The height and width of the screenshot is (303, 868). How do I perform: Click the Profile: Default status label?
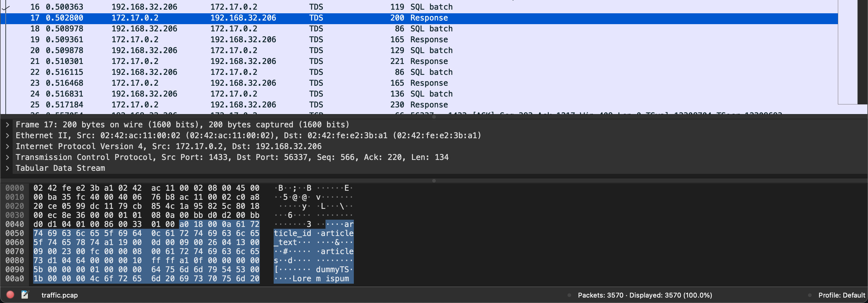coord(841,295)
